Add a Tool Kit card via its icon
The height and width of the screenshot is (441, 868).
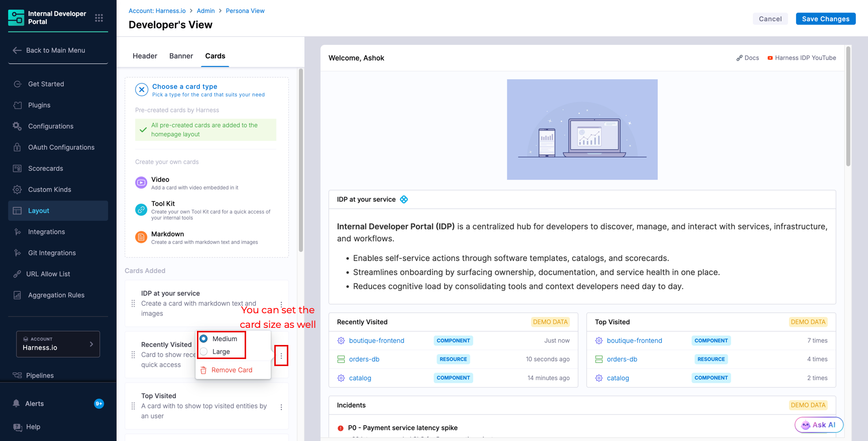point(141,210)
